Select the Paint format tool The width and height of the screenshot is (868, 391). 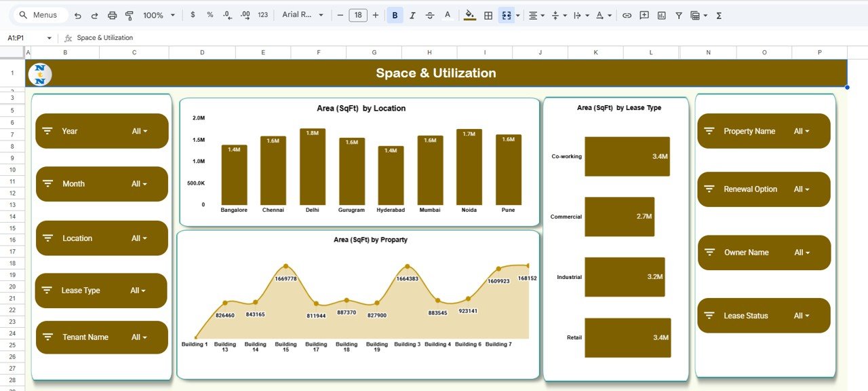[x=130, y=15]
